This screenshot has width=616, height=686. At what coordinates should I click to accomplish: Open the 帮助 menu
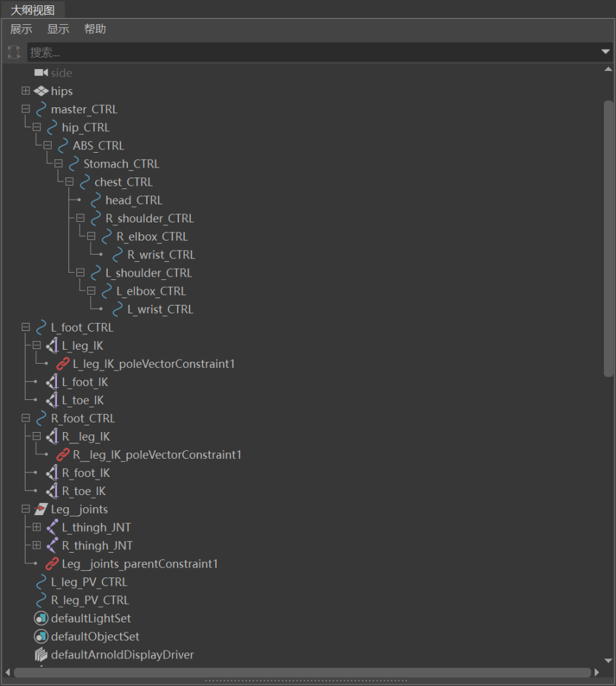coord(95,29)
